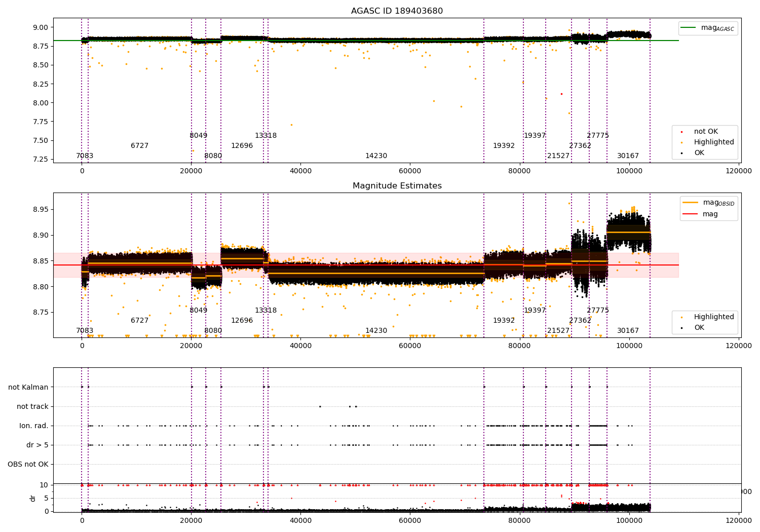760x532 pixels.
Task: Click obsid label 21527 in Magnitude Estimates plot
Action: [x=558, y=331]
